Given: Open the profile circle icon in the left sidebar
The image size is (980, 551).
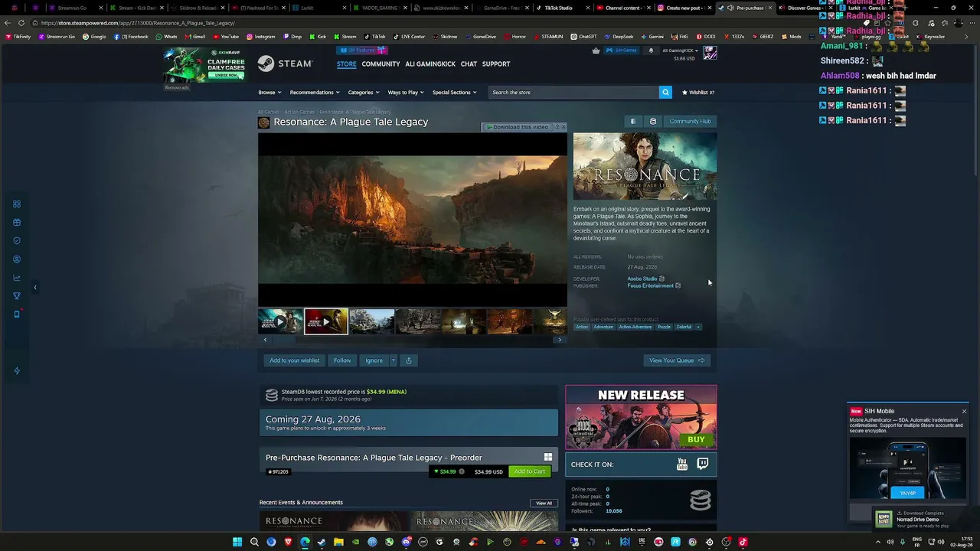Looking at the screenshot, I should point(17,259).
